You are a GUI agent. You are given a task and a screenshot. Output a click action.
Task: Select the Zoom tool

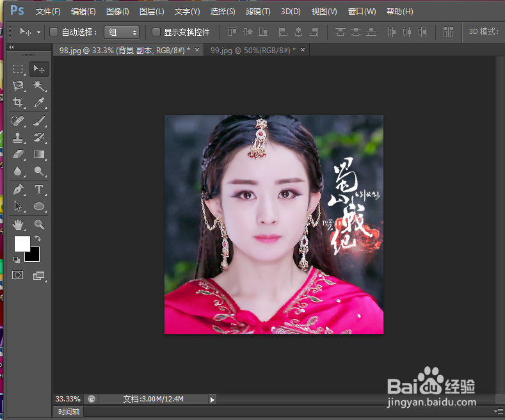39,225
